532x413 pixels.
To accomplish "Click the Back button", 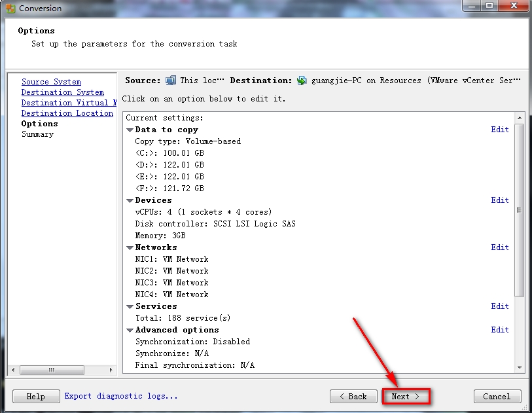I will [x=353, y=397].
